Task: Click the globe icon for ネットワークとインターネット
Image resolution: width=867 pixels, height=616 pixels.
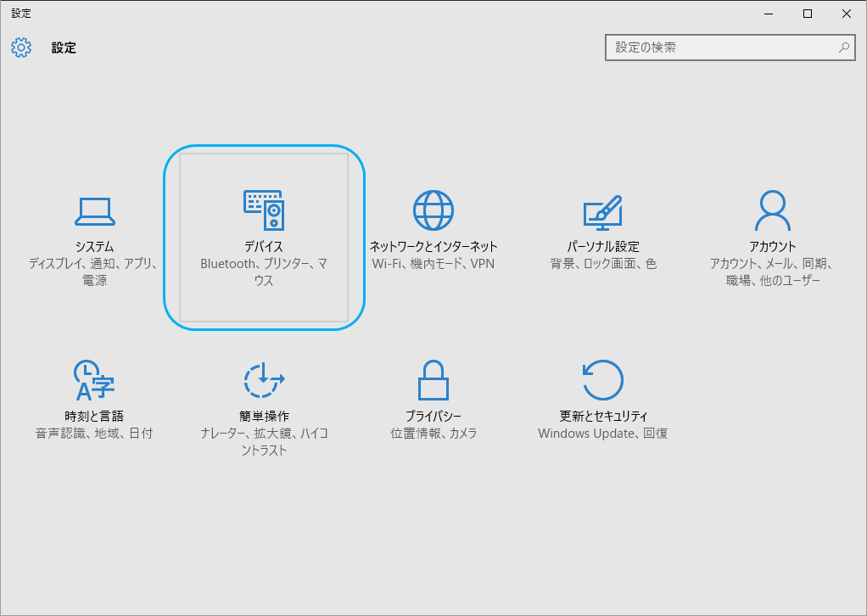Action: 433,210
